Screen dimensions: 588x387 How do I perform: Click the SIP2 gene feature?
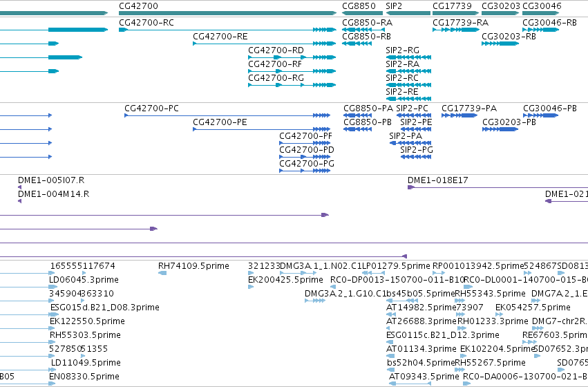tap(408, 13)
